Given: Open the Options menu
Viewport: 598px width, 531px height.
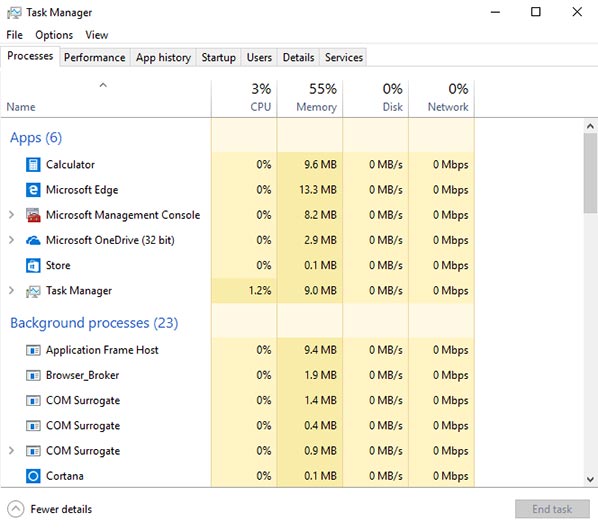Looking at the screenshot, I should click(x=54, y=35).
